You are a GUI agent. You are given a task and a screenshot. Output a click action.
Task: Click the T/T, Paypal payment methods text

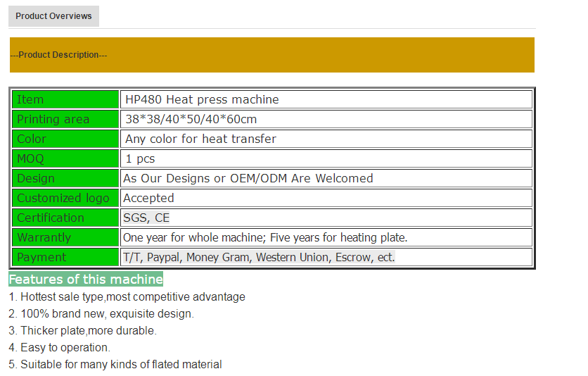pyautogui.click(x=259, y=257)
